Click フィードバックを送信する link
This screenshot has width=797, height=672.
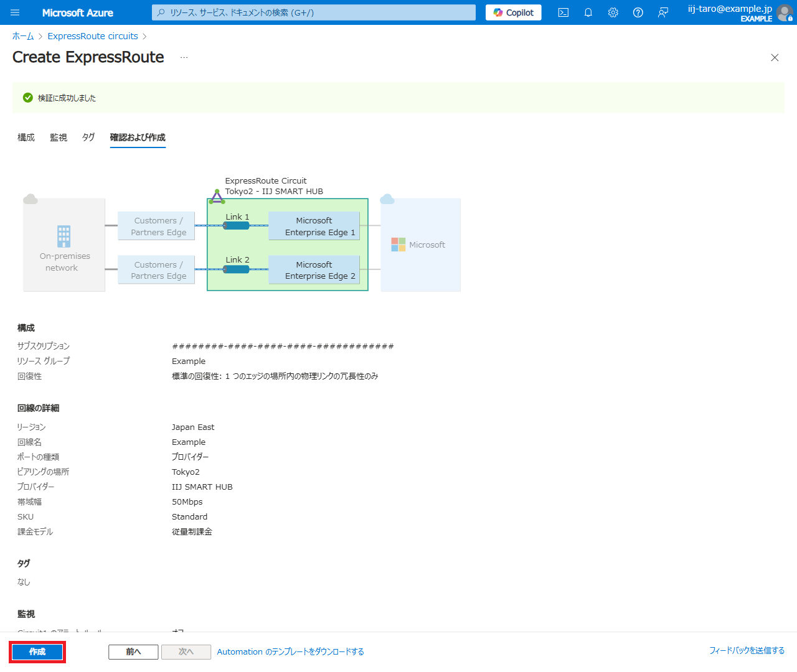point(747,650)
